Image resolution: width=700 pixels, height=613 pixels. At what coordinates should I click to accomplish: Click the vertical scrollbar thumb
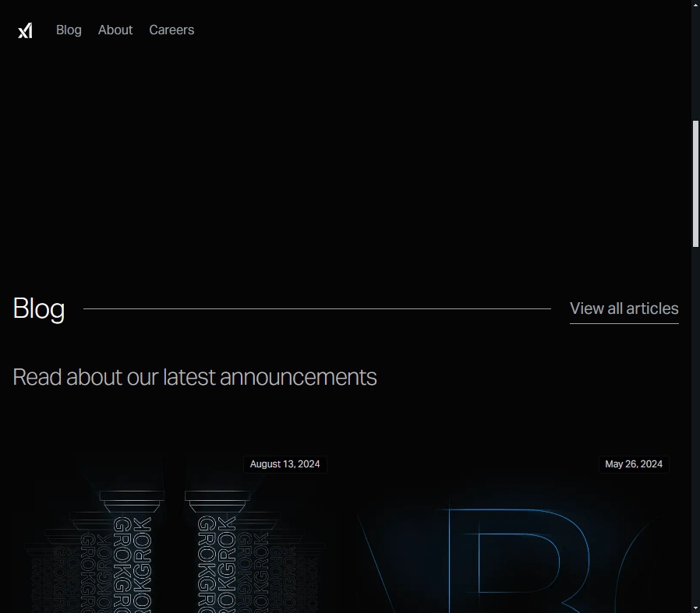[695, 183]
